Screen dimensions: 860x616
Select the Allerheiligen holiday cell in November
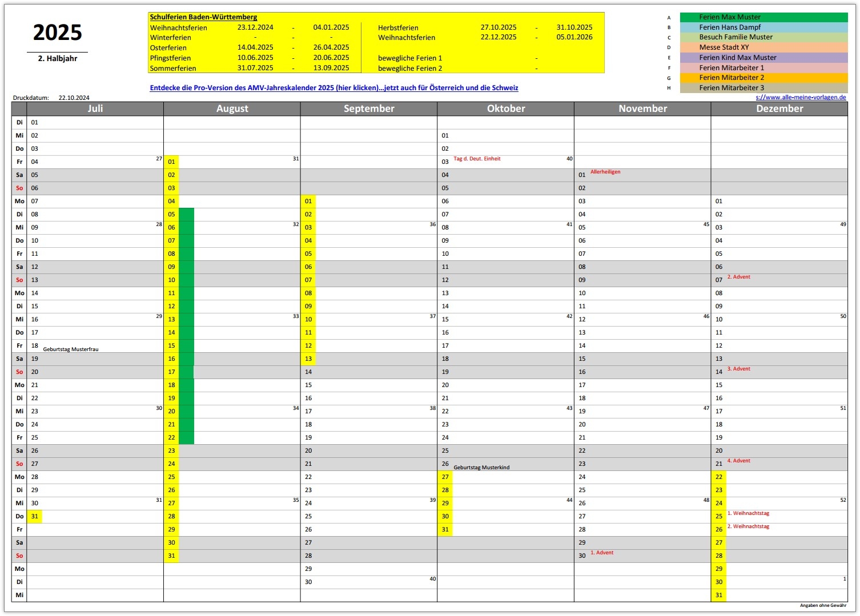coord(605,172)
